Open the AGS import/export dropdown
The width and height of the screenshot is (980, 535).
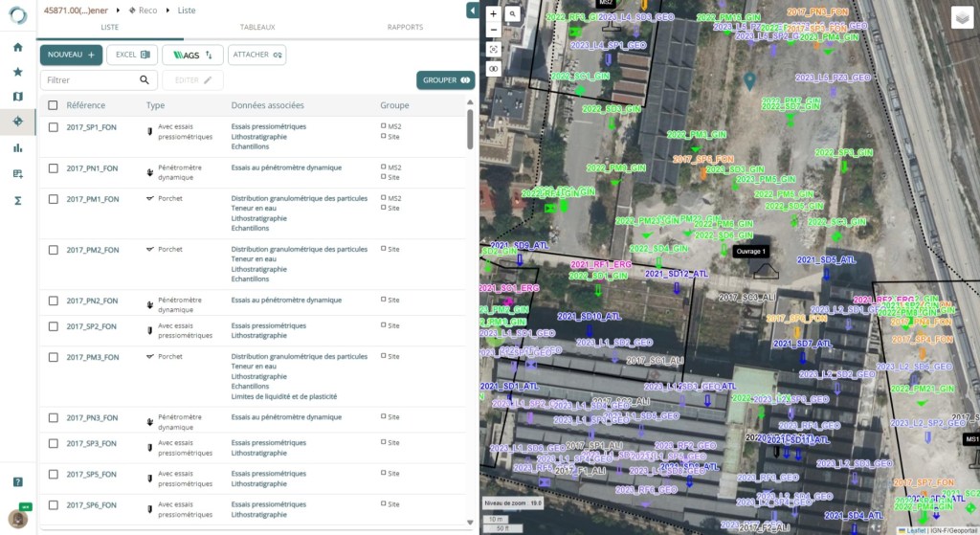[x=192, y=55]
